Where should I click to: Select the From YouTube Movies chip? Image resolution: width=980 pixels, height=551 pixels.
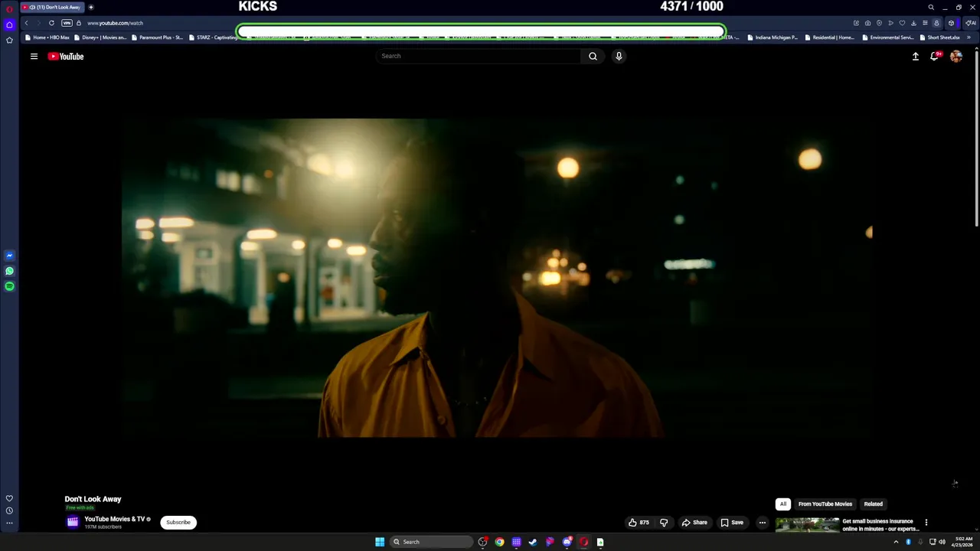[825, 504]
